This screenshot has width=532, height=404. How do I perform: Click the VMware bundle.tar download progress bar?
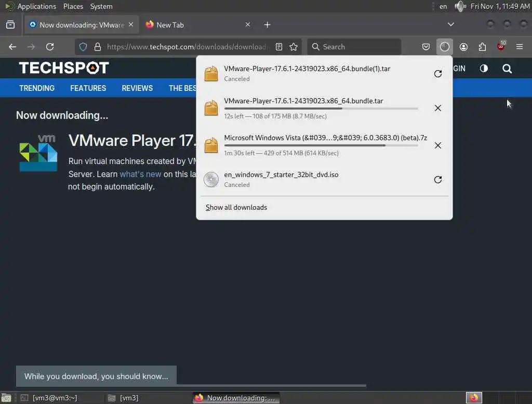tap(321, 109)
